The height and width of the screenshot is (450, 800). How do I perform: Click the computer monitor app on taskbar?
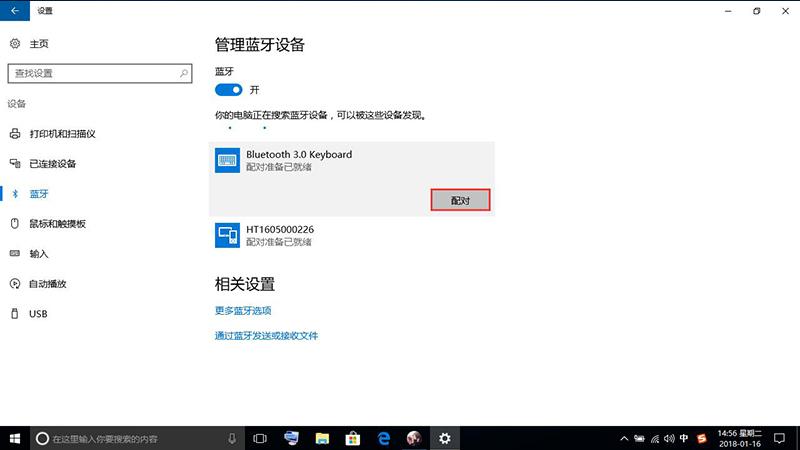click(291, 438)
